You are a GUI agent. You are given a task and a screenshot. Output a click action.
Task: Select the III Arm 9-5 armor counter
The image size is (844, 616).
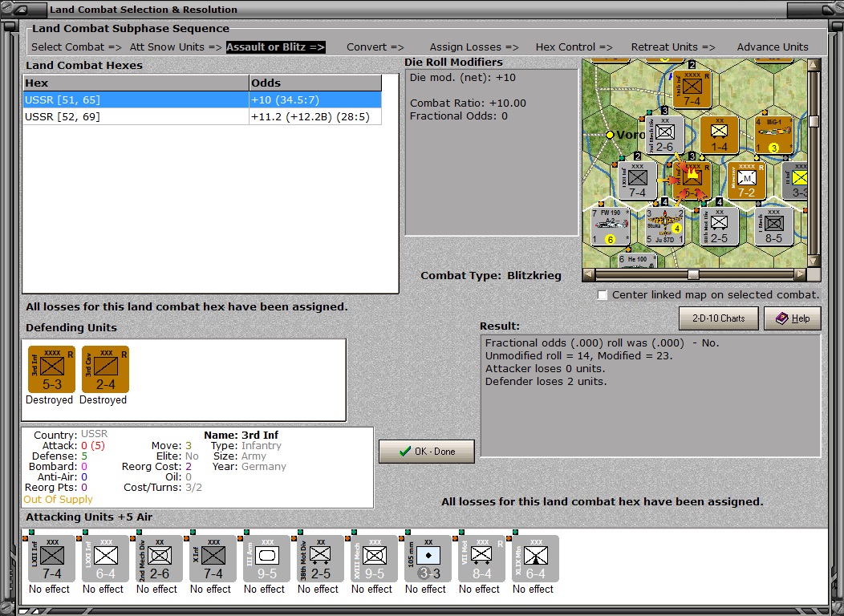[x=267, y=558]
